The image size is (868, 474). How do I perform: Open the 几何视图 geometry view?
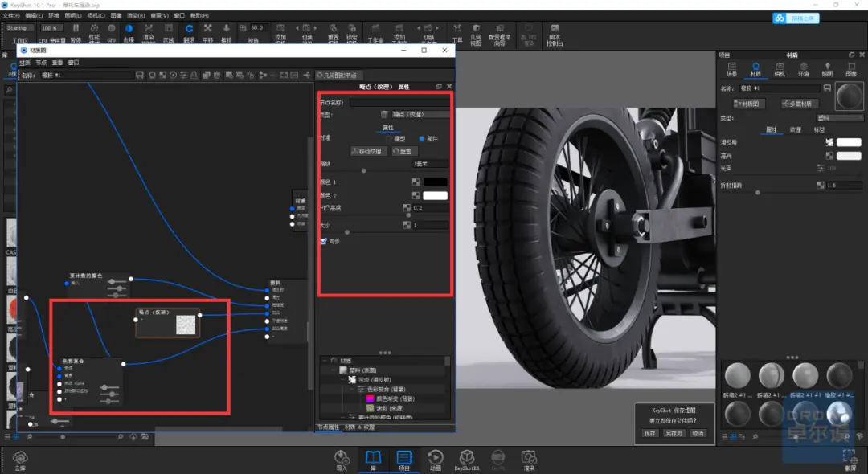[476, 35]
